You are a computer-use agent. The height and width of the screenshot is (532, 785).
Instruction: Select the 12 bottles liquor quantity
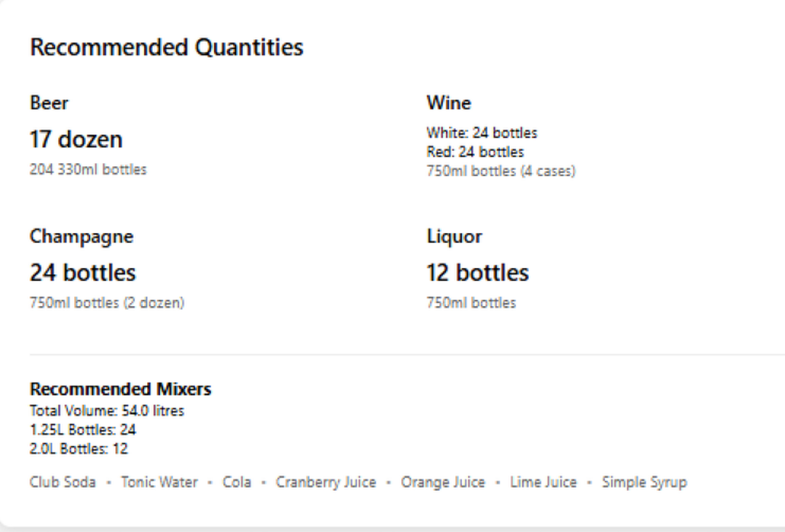coord(478,273)
